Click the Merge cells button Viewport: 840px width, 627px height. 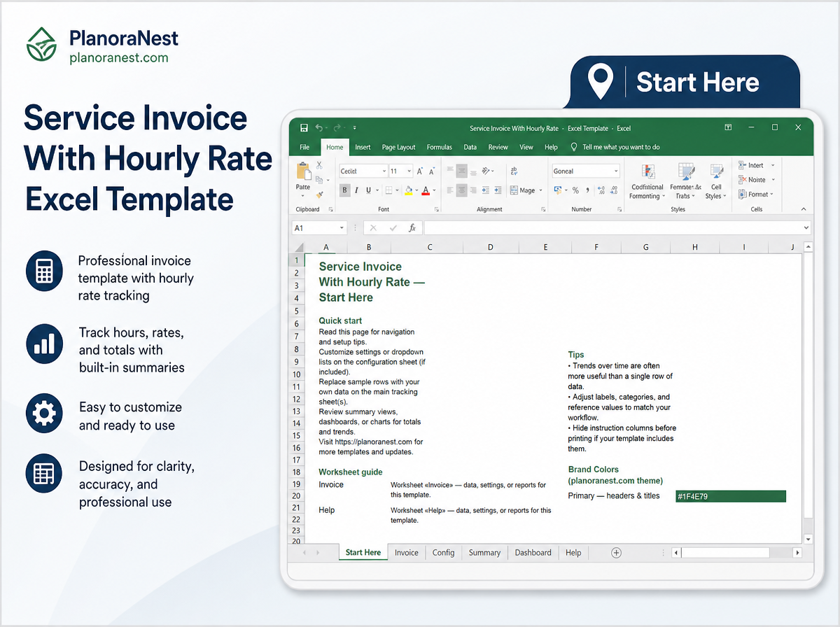pos(527,190)
